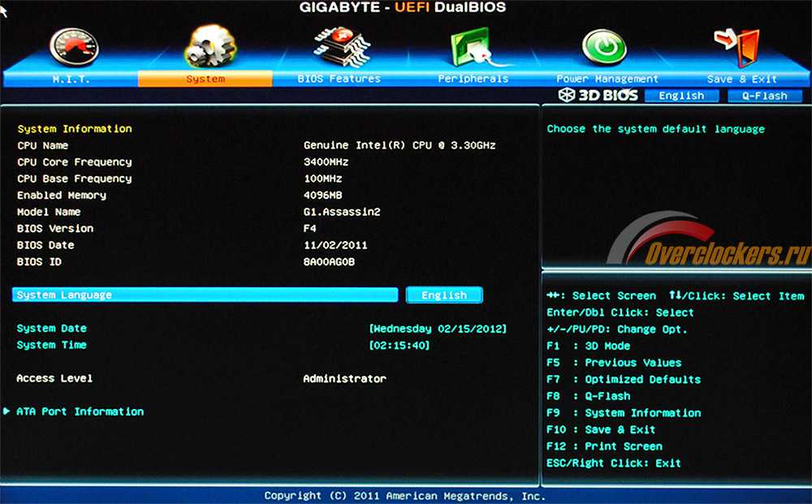Click the BIOS ID 8A00AG0B value

click(x=329, y=262)
